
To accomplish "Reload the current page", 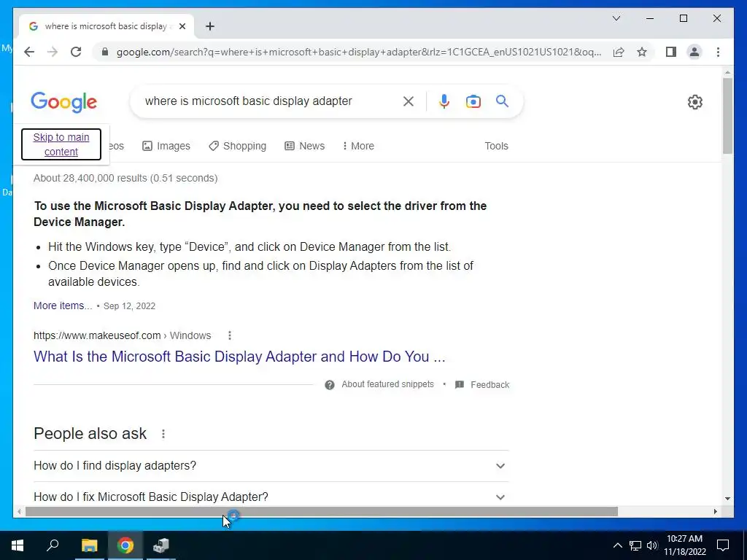I will pos(76,52).
